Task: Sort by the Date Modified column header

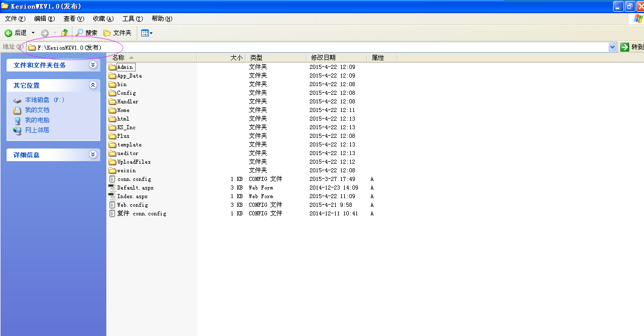Action: coord(323,58)
